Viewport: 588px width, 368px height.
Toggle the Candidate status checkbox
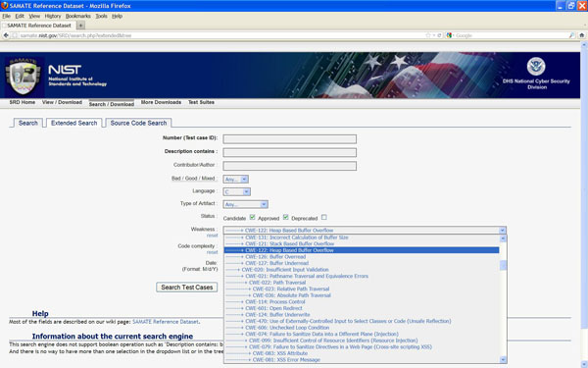pyautogui.click(x=253, y=217)
